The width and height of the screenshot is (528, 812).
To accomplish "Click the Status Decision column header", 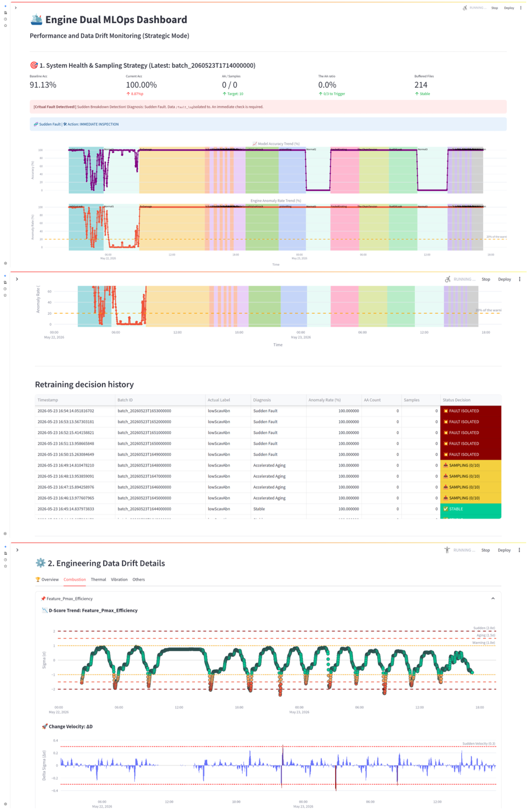I will pos(471,400).
